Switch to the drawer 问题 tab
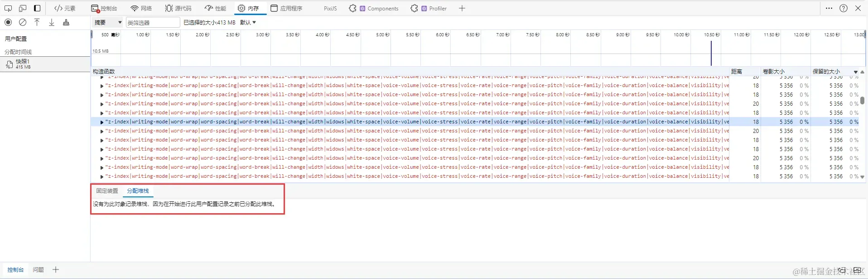The height and width of the screenshot is (279, 868). pyautogui.click(x=38, y=269)
